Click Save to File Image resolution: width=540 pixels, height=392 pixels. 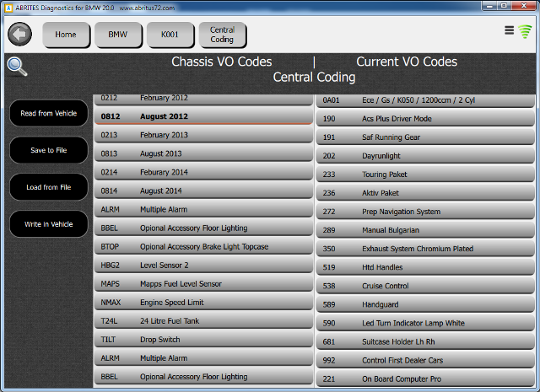tap(49, 150)
